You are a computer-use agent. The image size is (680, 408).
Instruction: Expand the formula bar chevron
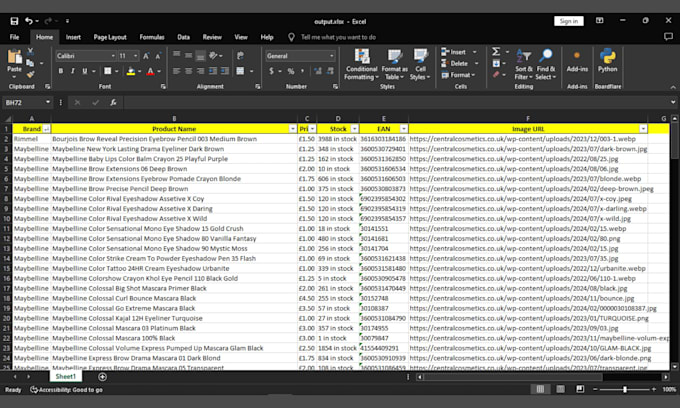pyautogui.click(x=673, y=102)
